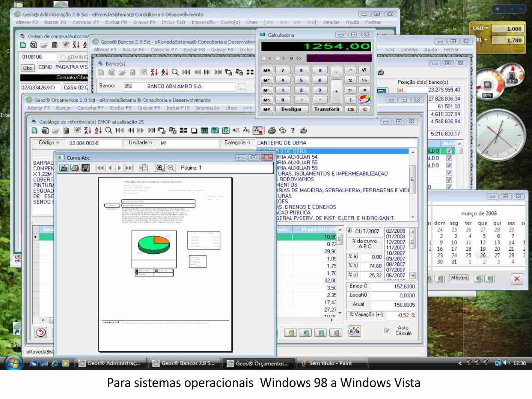This screenshot has width=532, height=399.
Task: Click the CE button in Calculadora
Action: pos(351,109)
